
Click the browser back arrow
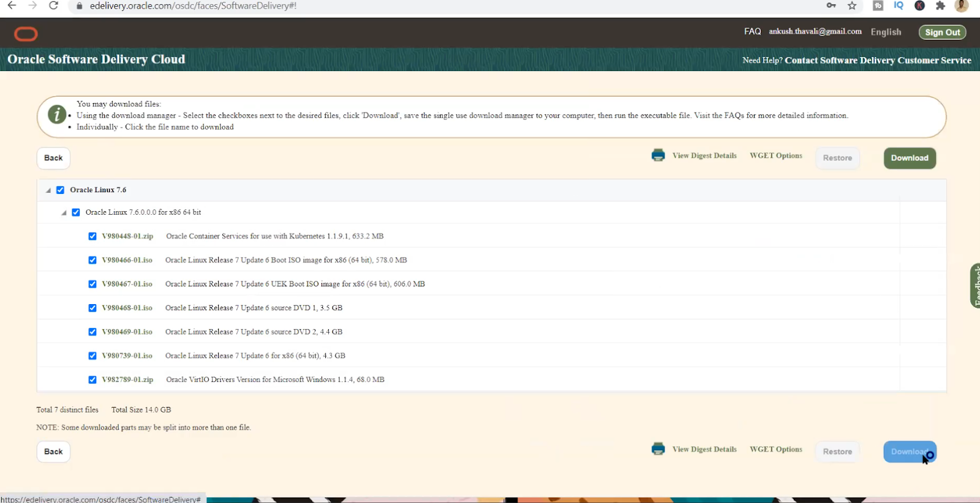tap(12, 6)
